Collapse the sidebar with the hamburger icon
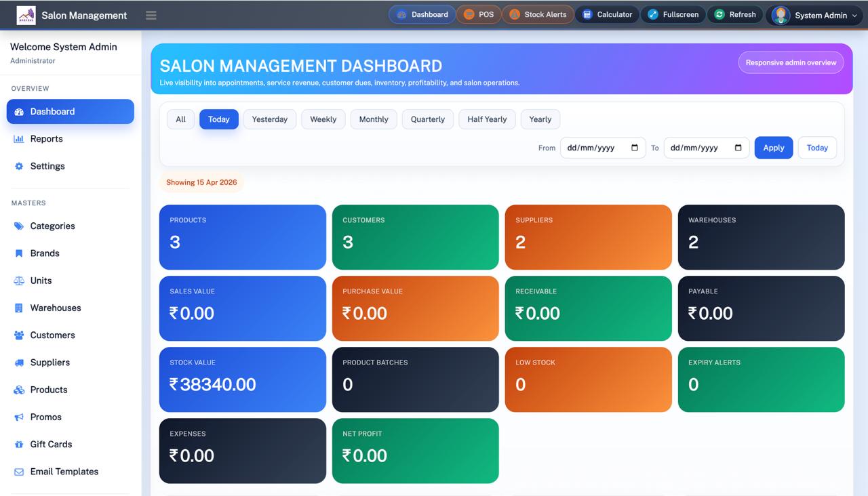Viewport: 868px width, 496px height. tap(151, 15)
